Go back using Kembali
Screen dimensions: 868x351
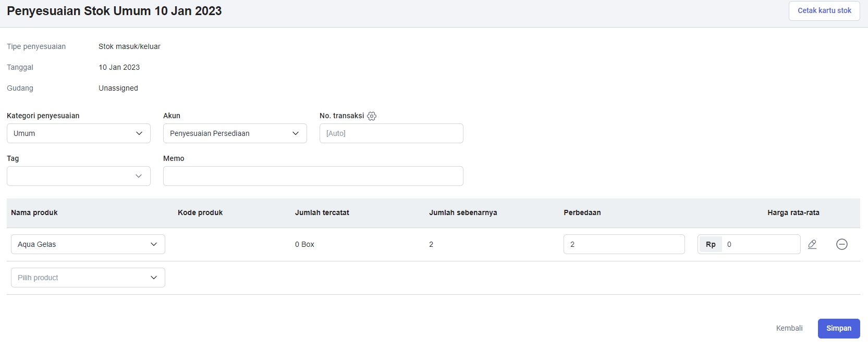click(789, 329)
